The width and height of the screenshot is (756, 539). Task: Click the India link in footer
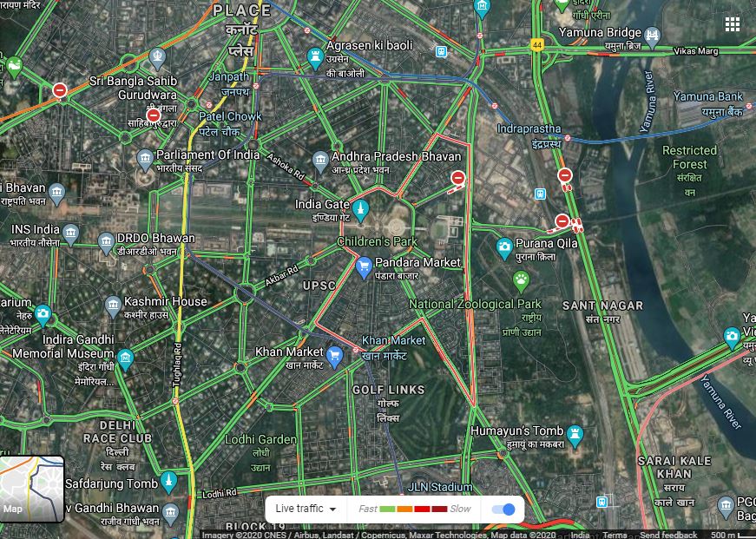pyautogui.click(x=580, y=535)
